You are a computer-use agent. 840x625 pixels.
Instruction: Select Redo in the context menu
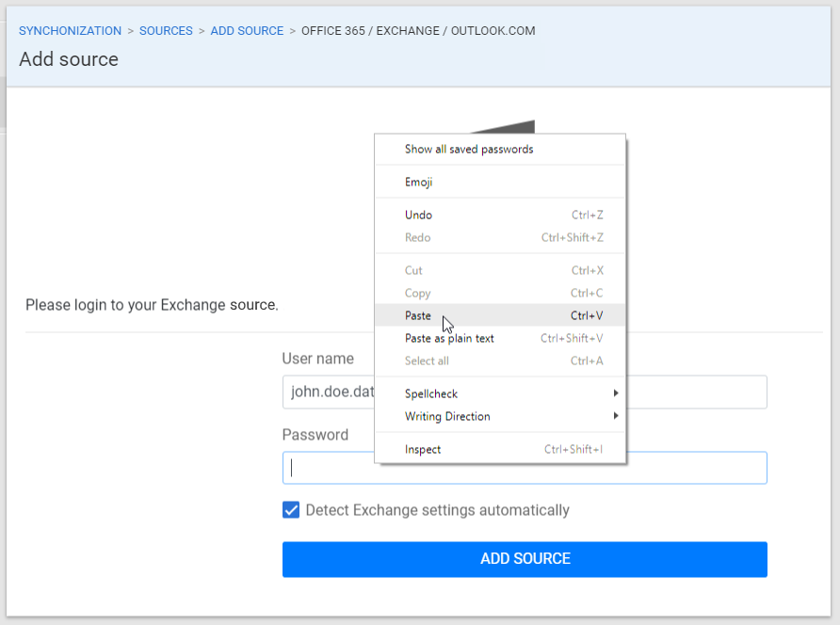click(x=500, y=237)
